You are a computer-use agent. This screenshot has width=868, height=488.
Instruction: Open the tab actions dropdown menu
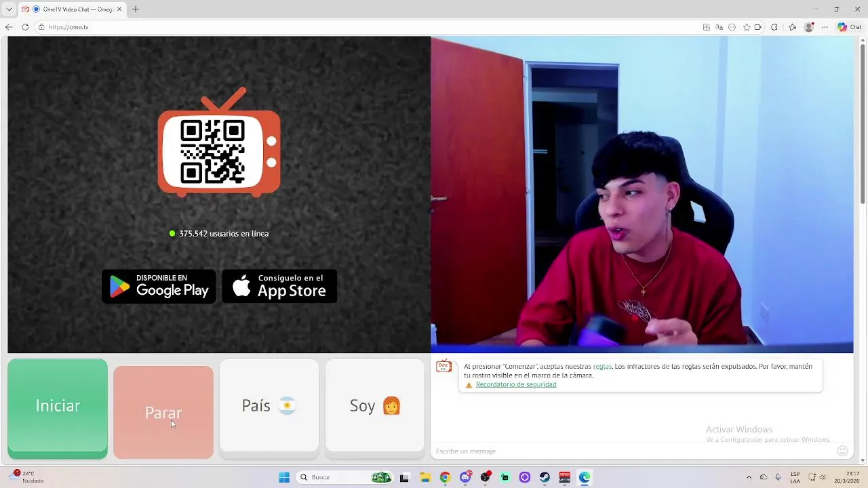pos(9,9)
